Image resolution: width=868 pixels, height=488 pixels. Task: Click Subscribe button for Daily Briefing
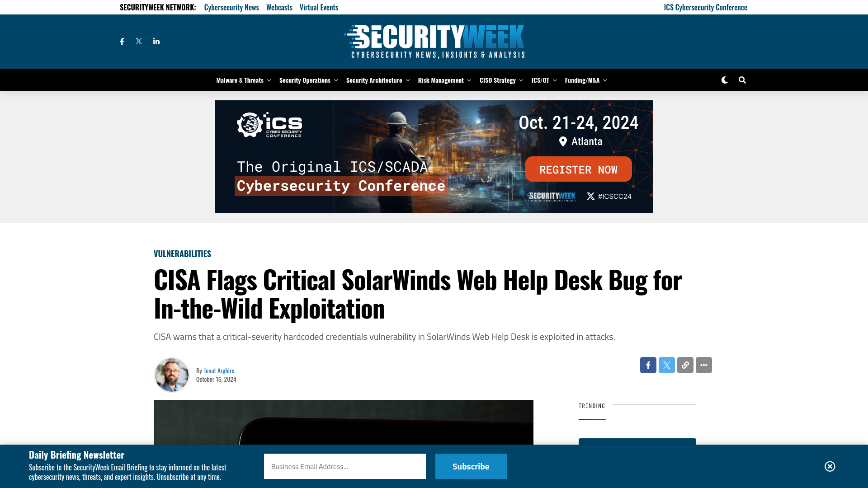(x=471, y=466)
